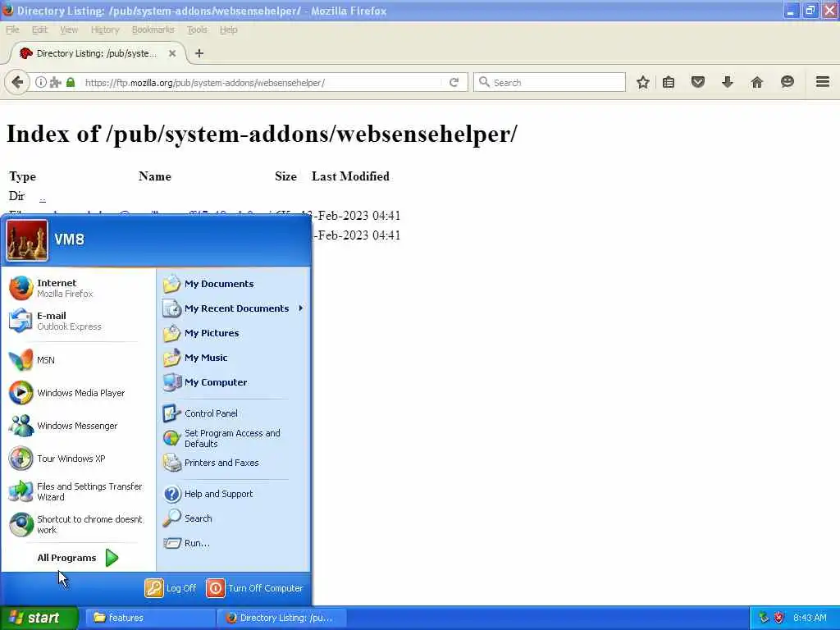The height and width of the screenshot is (630, 840).
Task: Click the URL address field
Action: pyautogui.click(x=262, y=83)
